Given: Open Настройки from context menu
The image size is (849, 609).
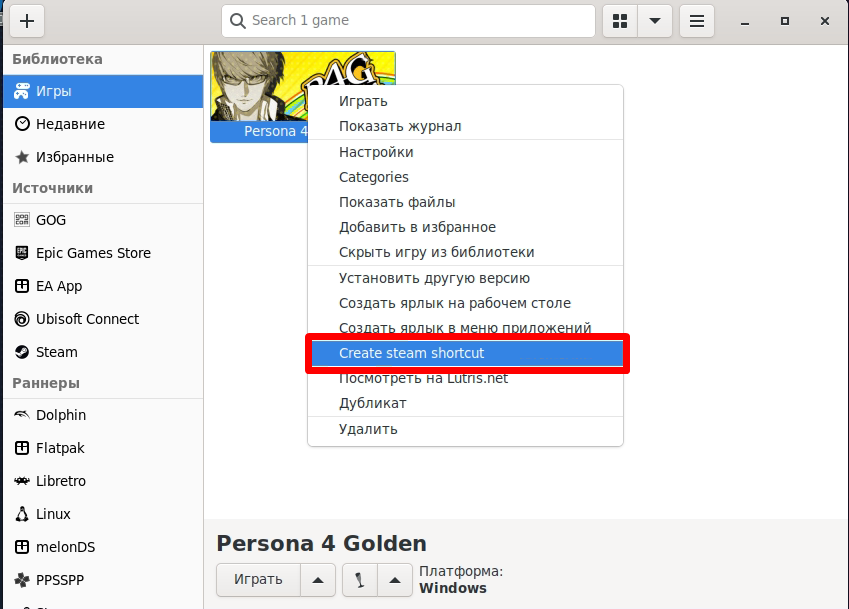Looking at the screenshot, I should [x=465, y=152].
